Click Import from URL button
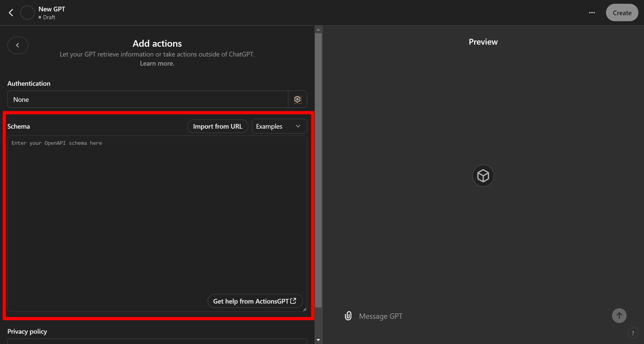Image resolution: width=644 pixels, height=344 pixels. pyautogui.click(x=218, y=126)
